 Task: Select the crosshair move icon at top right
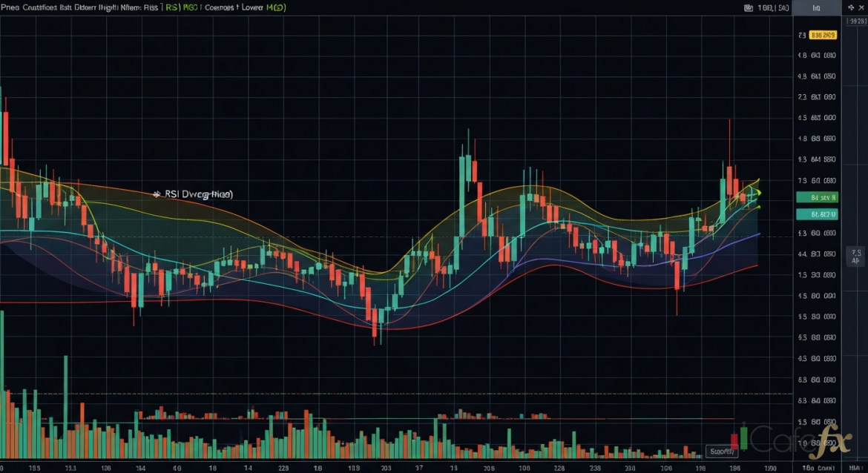(x=852, y=8)
